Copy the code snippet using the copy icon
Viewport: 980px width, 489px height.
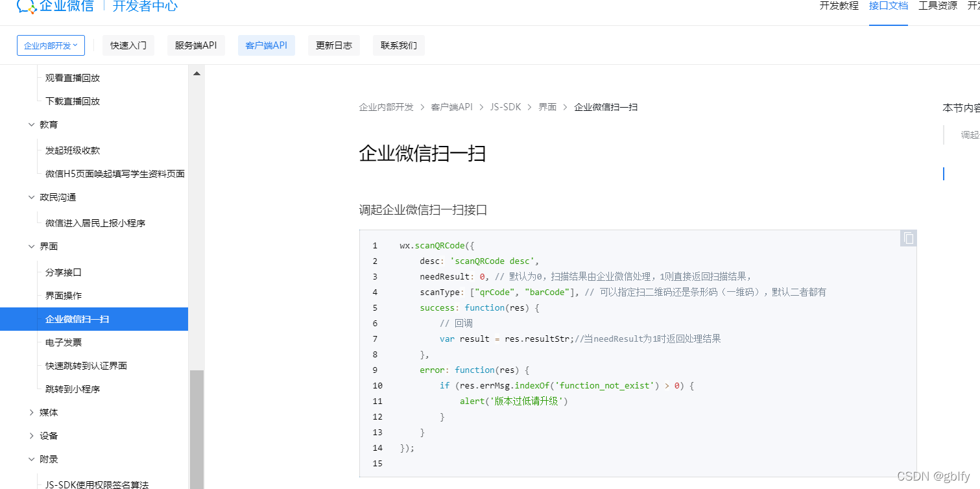pos(908,238)
